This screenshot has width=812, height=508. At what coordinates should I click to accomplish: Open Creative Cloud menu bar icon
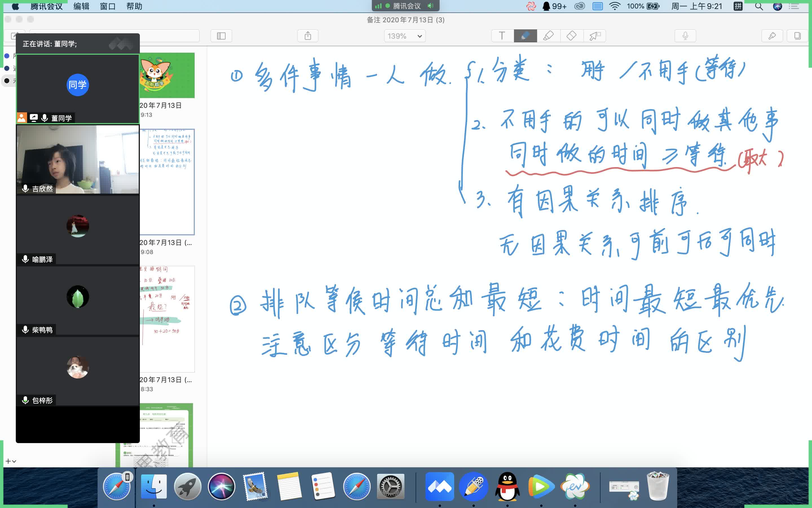pyautogui.click(x=579, y=6)
